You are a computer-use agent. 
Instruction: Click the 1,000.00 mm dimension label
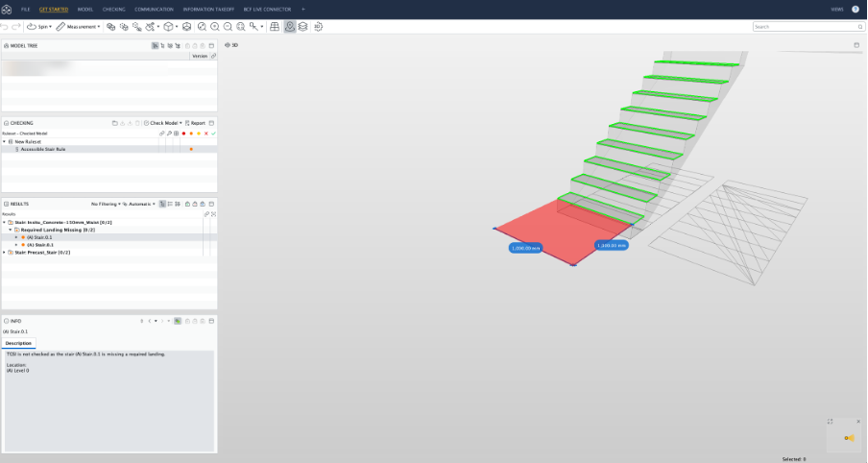coord(525,248)
